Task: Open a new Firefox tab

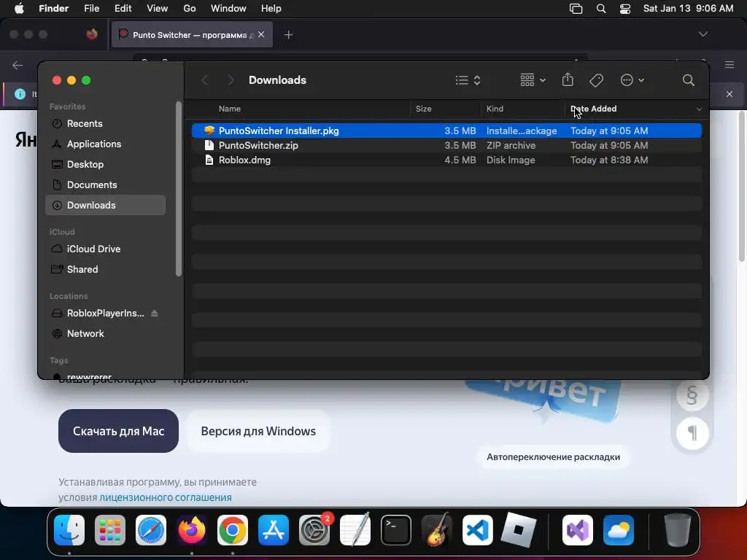Action: [x=288, y=35]
